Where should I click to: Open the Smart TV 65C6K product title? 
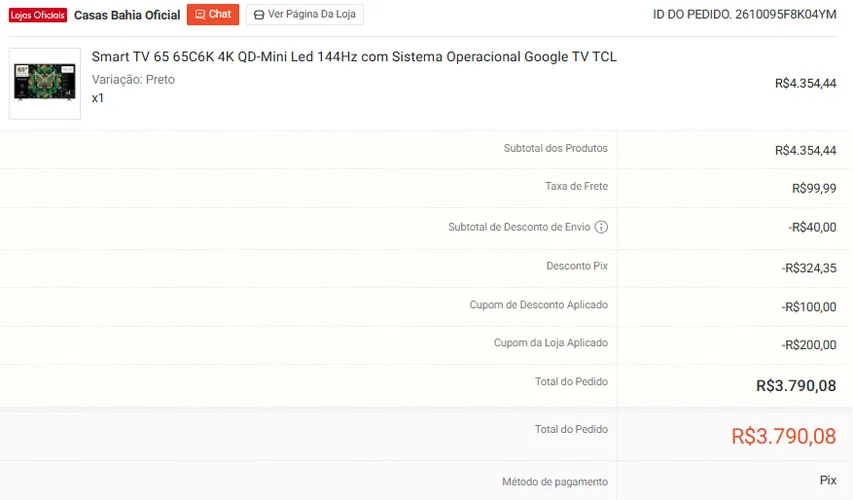click(x=354, y=57)
